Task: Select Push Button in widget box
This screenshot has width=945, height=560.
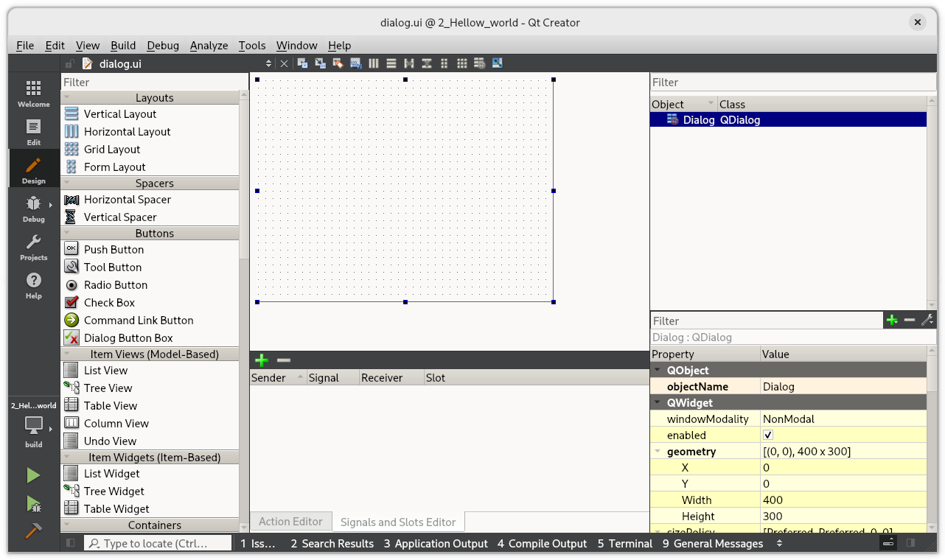Action: click(114, 250)
